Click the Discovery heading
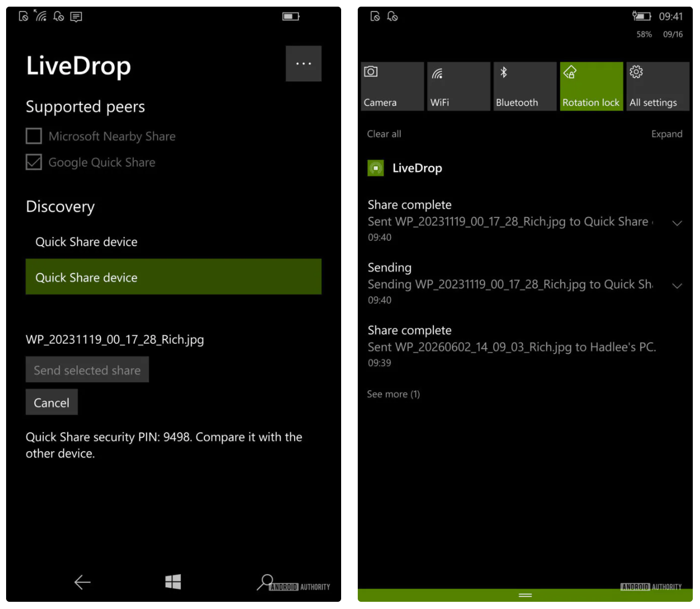Screen dimensions: 700x609 click(60, 207)
